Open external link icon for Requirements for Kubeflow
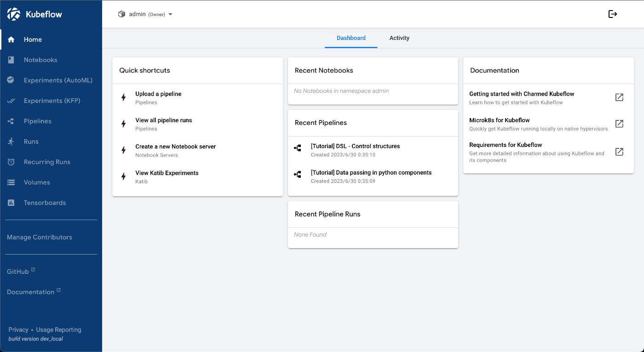Image resolution: width=644 pixels, height=352 pixels. 620,152
